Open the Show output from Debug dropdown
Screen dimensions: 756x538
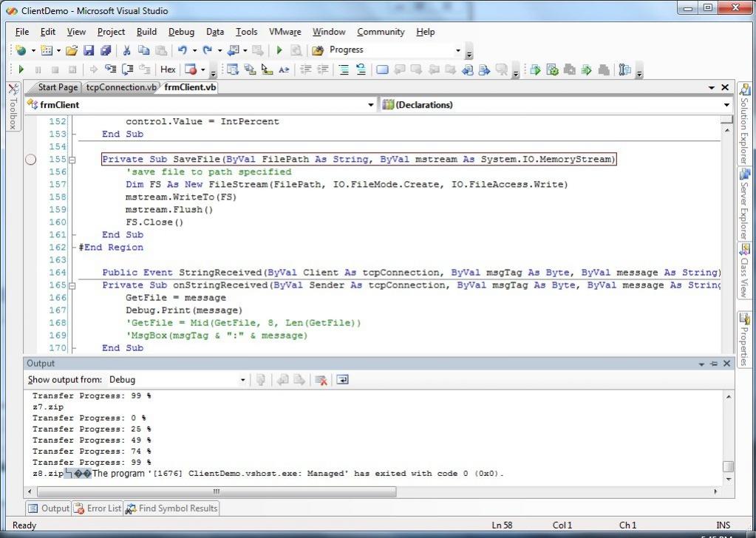(x=242, y=380)
